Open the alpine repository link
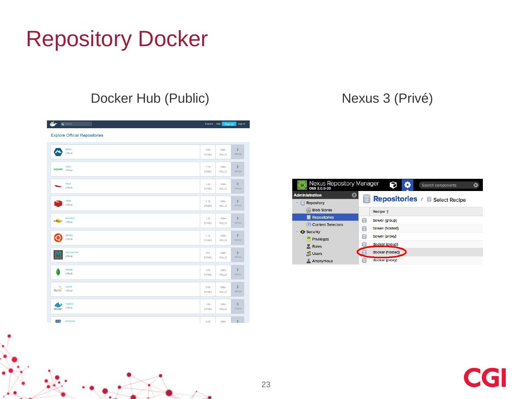Image resolution: width=532 pixels, height=399 pixels. pyautogui.click(x=68, y=149)
